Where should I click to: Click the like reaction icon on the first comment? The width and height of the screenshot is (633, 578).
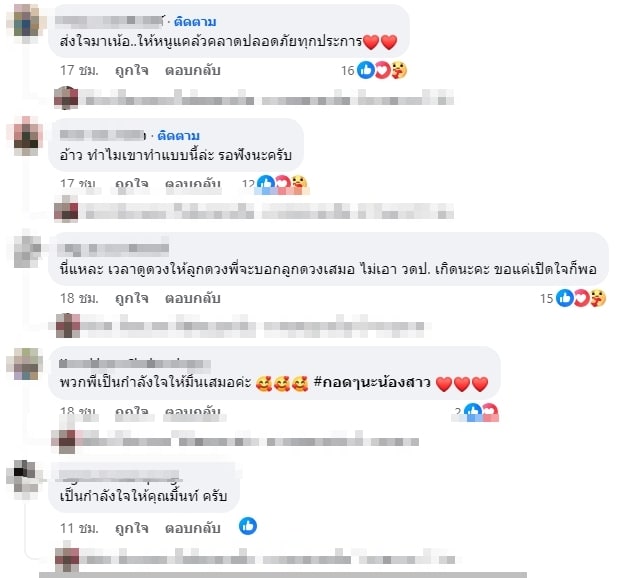366,70
